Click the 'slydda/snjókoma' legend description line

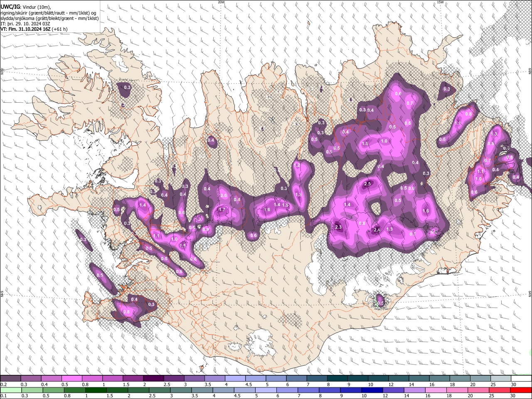[x=49, y=18]
